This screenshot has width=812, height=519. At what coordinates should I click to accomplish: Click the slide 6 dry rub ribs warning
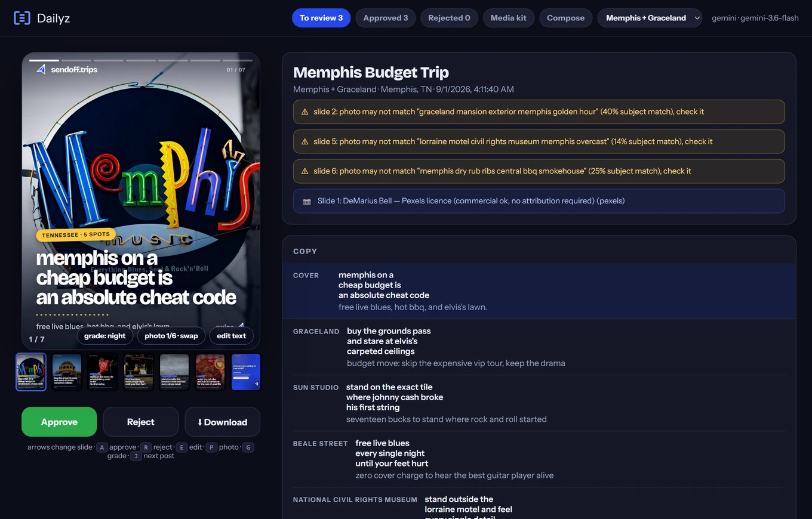pyautogui.click(x=539, y=171)
